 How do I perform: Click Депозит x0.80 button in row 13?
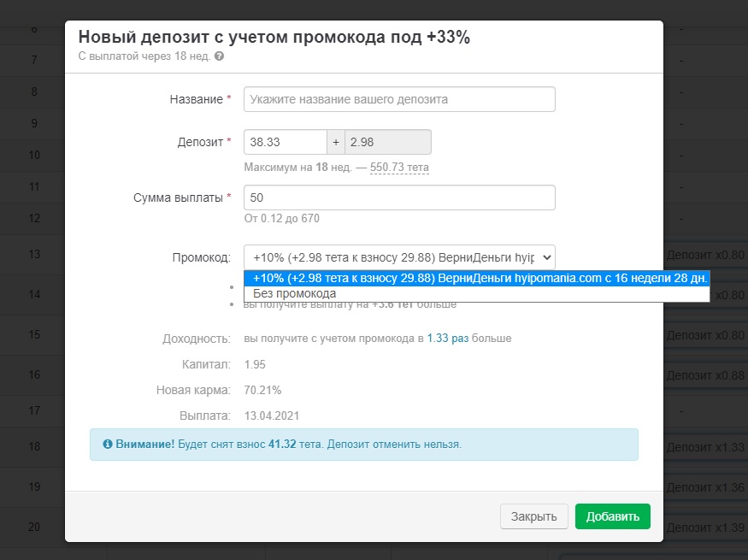[x=704, y=255]
